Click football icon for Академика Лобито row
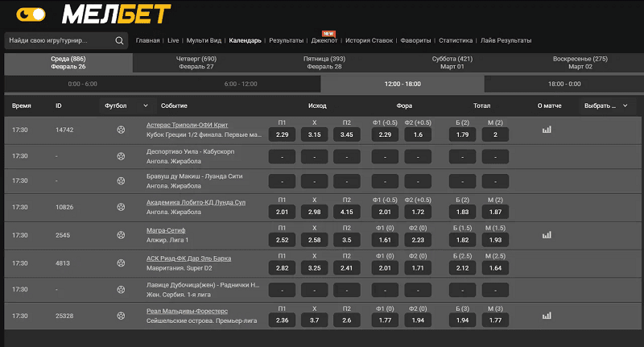Viewport: 644px width, 347px height. pyautogui.click(x=121, y=207)
